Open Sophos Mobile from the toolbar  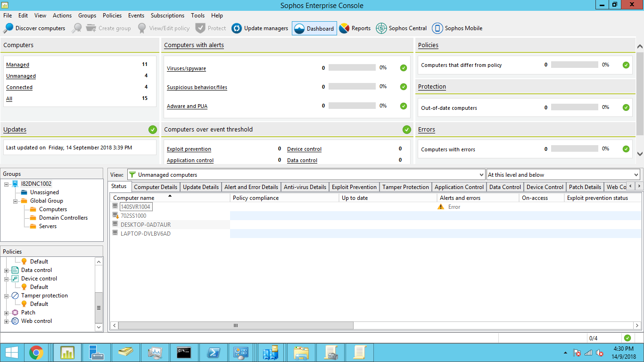[x=457, y=28]
